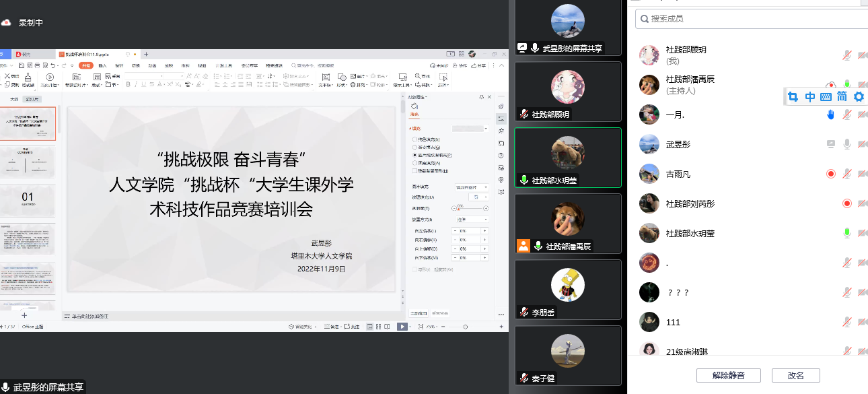
Task: Click the raised hand icon beside 一月.
Action: [830, 114]
